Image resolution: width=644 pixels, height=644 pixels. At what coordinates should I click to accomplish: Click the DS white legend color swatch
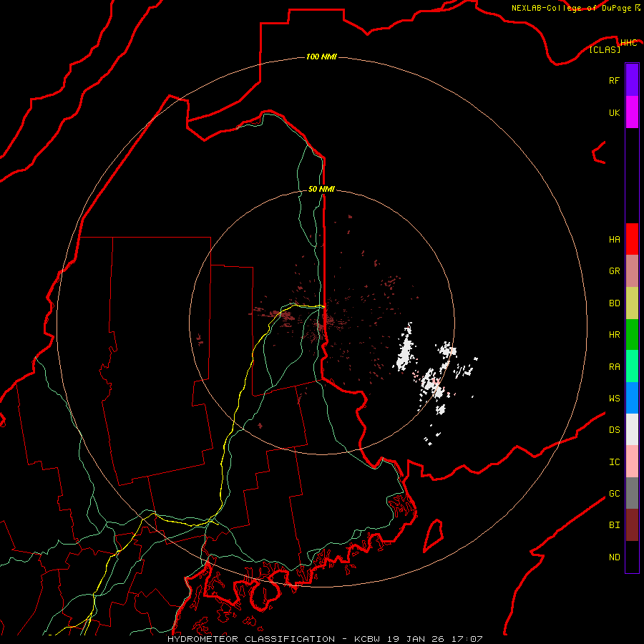click(632, 429)
